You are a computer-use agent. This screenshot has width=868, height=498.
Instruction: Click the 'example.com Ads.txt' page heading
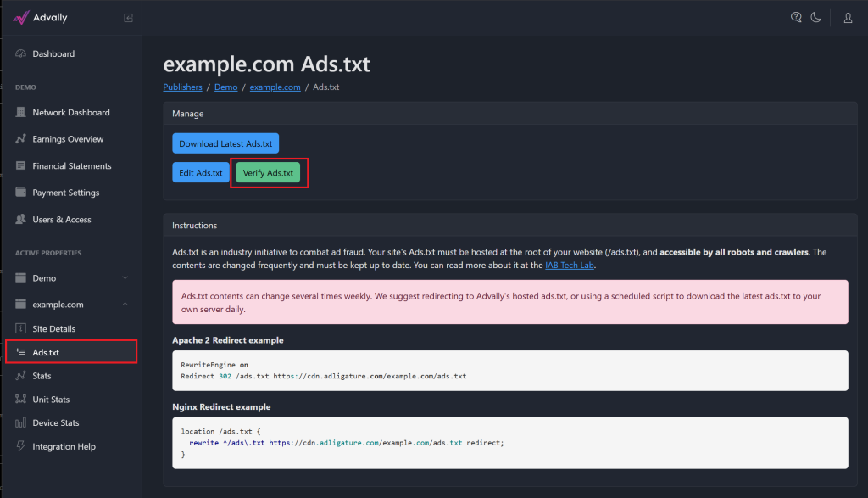point(266,64)
